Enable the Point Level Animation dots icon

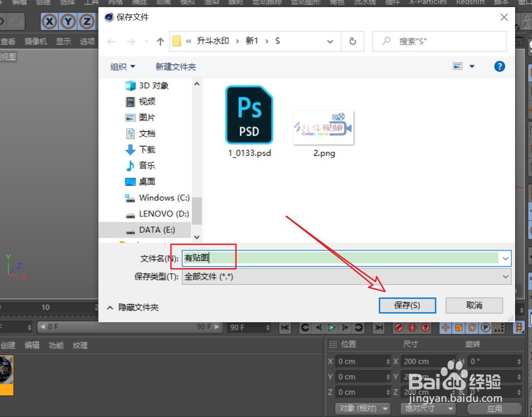pyautogui.click(x=500, y=328)
